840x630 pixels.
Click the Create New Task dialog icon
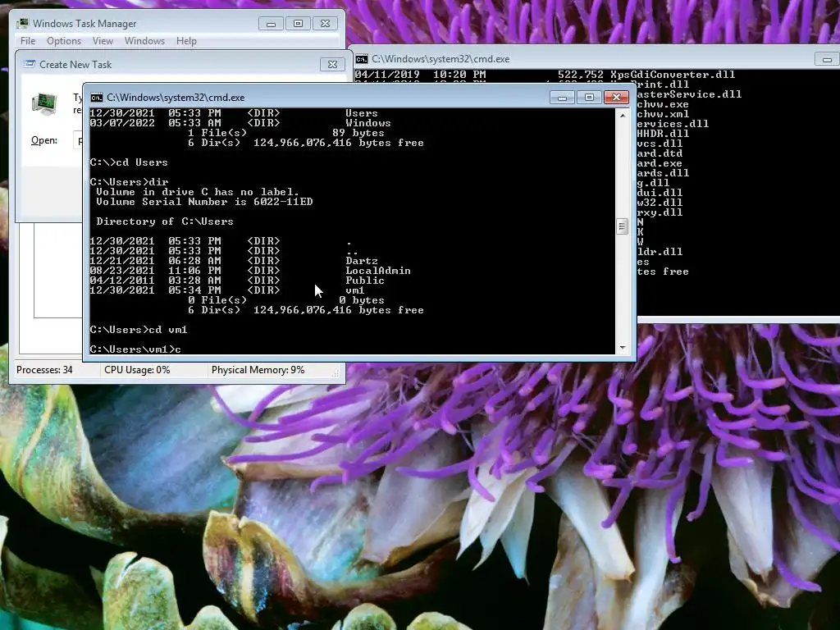click(x=30, y=64)
